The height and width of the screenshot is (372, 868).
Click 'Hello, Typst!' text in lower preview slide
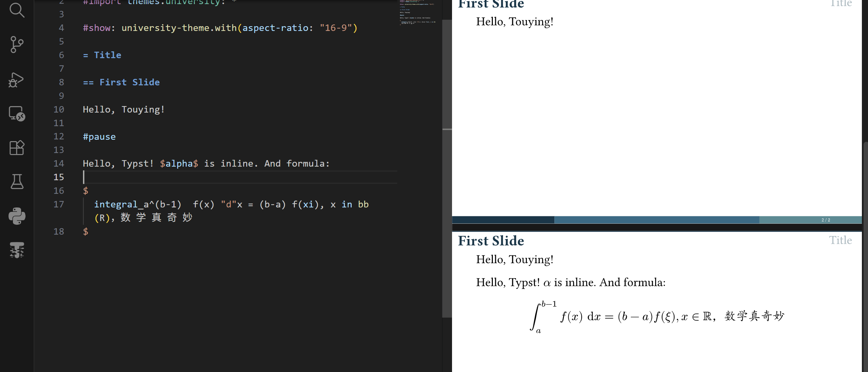point(507,283)
